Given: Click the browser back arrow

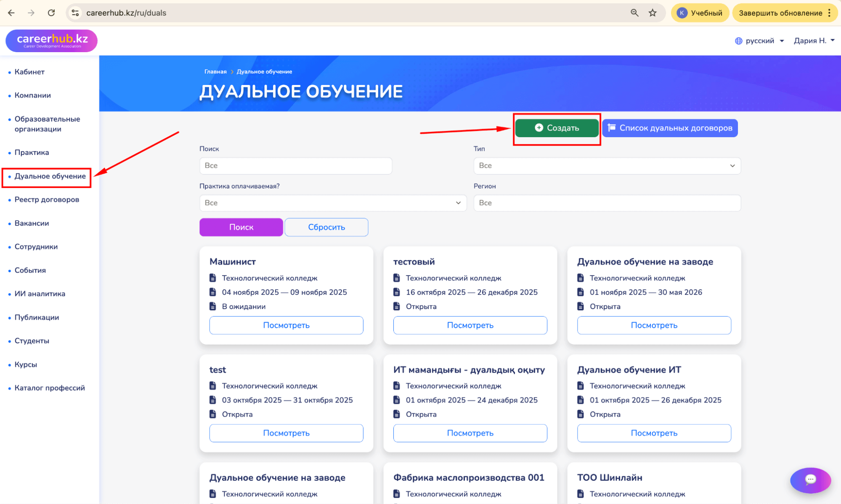Looking at the screenshot, I should [x=11, y=13].
